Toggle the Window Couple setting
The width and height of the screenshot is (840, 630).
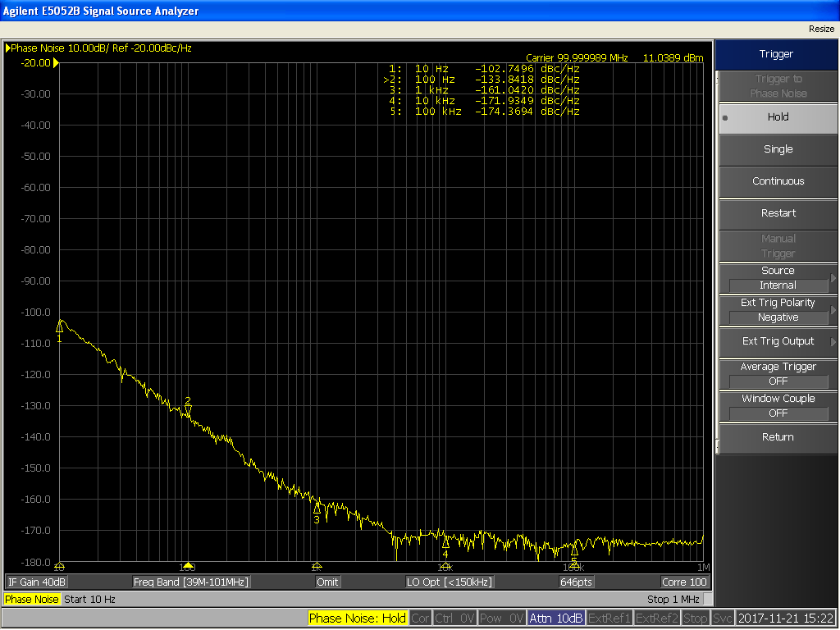tap(778, 406)
